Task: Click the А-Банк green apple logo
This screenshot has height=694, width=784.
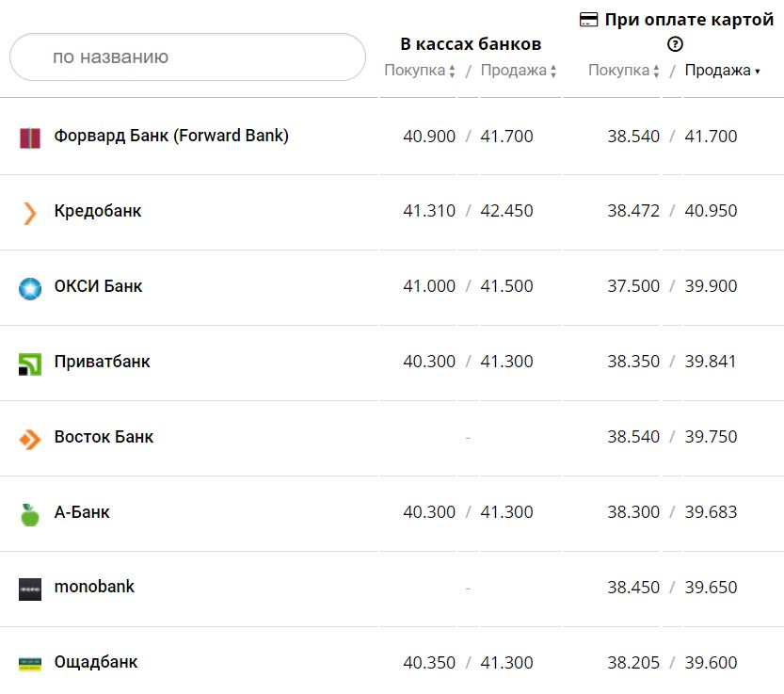Action: (30, 514)
